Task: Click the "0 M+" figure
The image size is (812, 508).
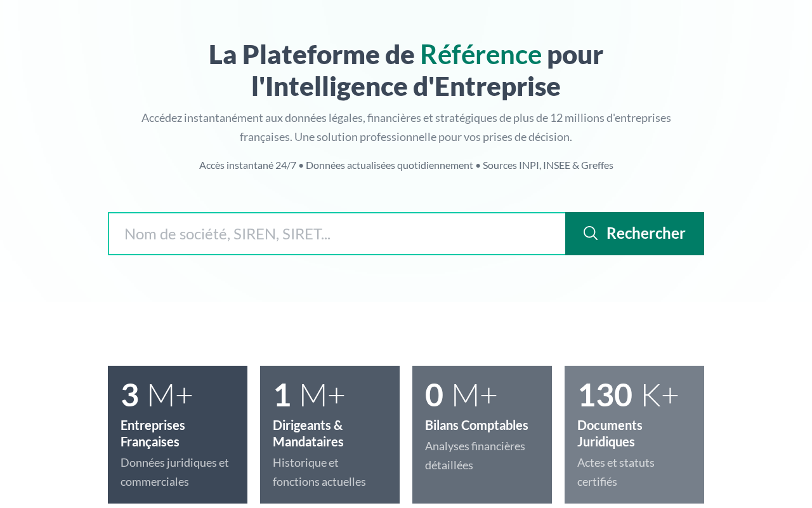Action: tap(461, 394)
